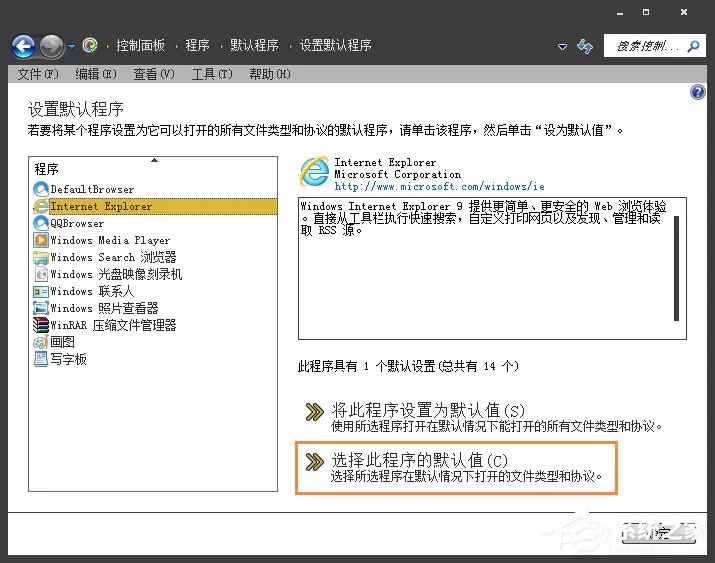
Task: Click the description box scrollbar
Action: pos(676,269)
